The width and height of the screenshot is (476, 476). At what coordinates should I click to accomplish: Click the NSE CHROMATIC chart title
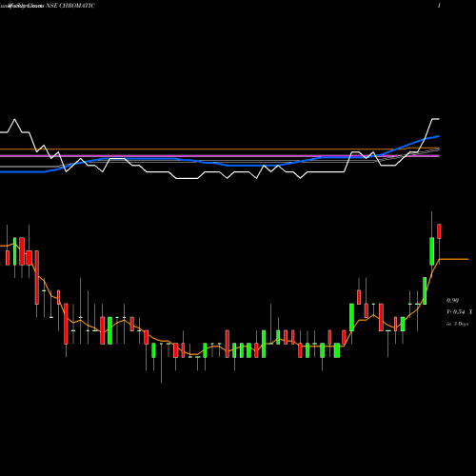pyautogui.click(x=70, y=6)
